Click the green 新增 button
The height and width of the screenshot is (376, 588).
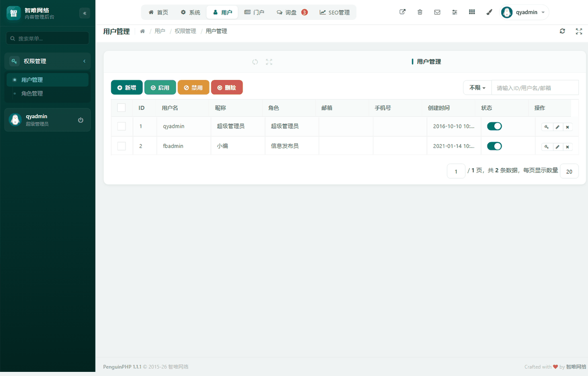click(127, 87)
